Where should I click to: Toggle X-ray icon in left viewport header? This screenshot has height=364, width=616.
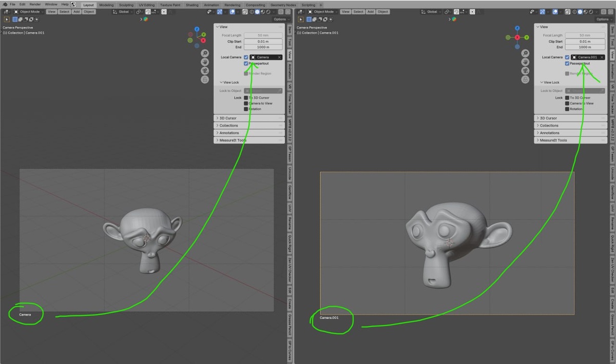tap(245, 11)
